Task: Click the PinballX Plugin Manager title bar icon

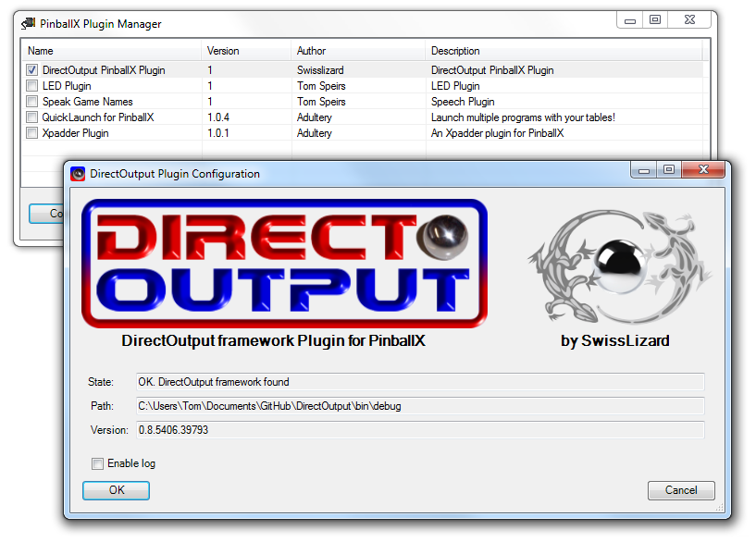Action: point(29,23)
